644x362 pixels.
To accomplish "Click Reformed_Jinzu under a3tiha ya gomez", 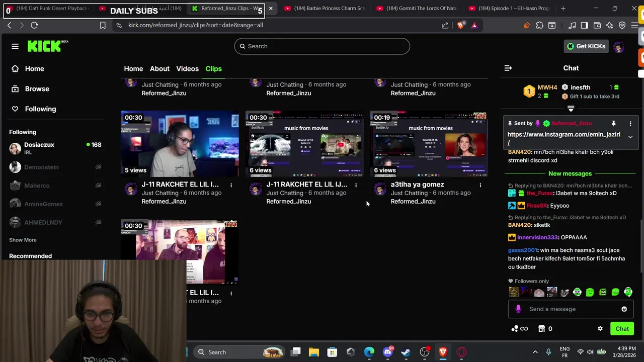I will pyautogui.click(x=413, y=201).
